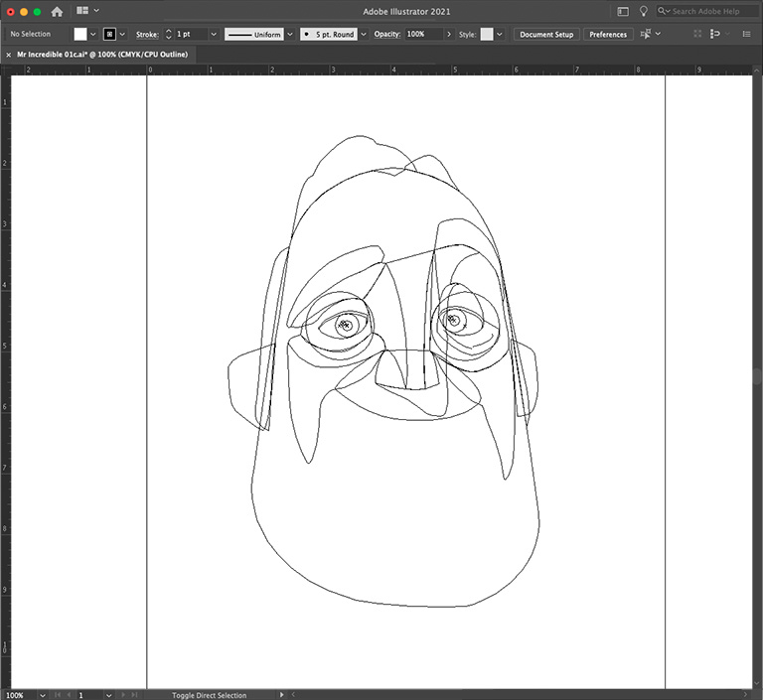Click the vertical scrollbar up arrow
Viewport: 763px width, 700px height.
tap(757, 70)
